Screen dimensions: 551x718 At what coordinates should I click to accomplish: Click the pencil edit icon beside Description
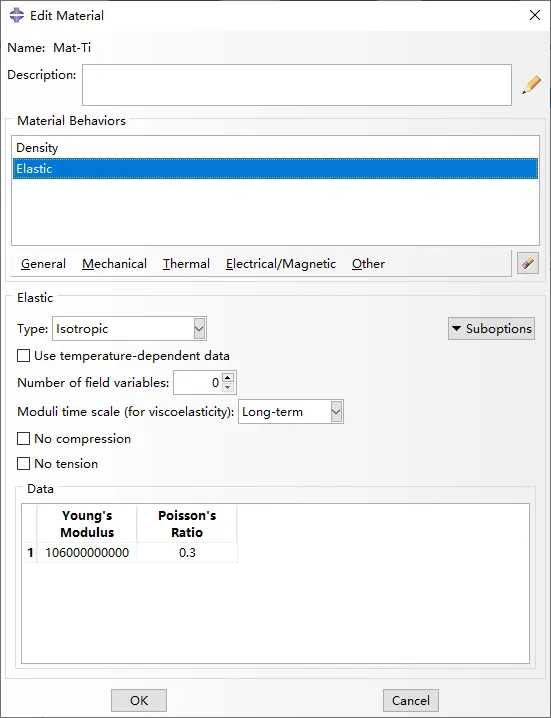(x=531, y=85)
